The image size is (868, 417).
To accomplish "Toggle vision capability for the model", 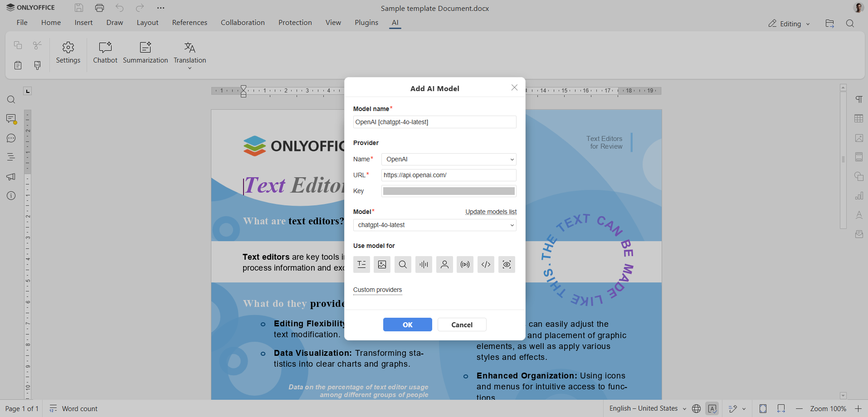I will [507, 264].
